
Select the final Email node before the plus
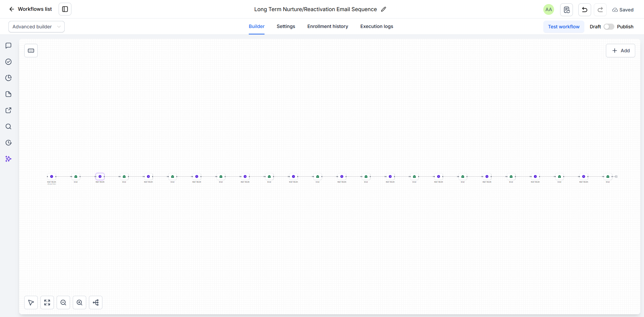tap(608, 176)
